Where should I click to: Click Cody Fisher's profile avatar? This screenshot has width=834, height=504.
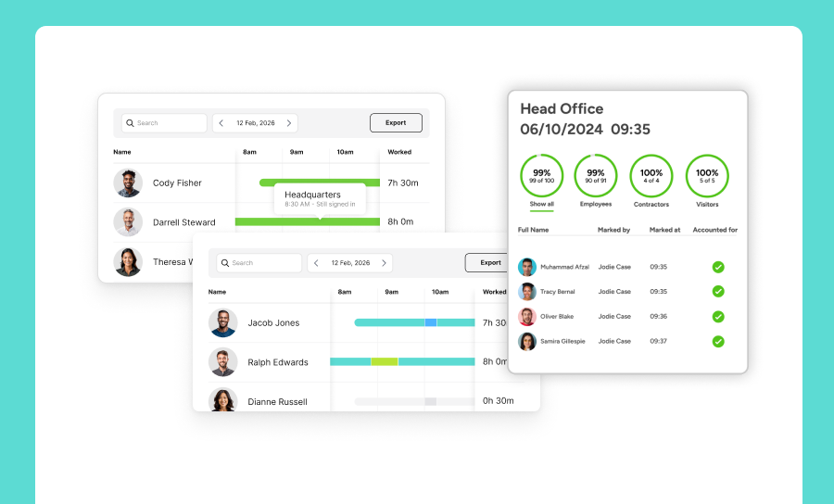click(x=128, y=183)
